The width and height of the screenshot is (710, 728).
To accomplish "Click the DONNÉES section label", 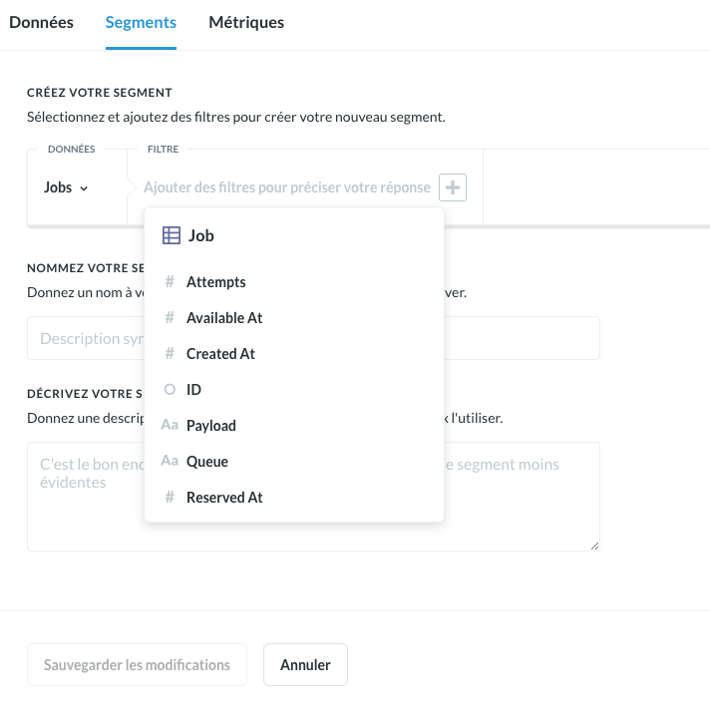I will (x=72, y=149).
